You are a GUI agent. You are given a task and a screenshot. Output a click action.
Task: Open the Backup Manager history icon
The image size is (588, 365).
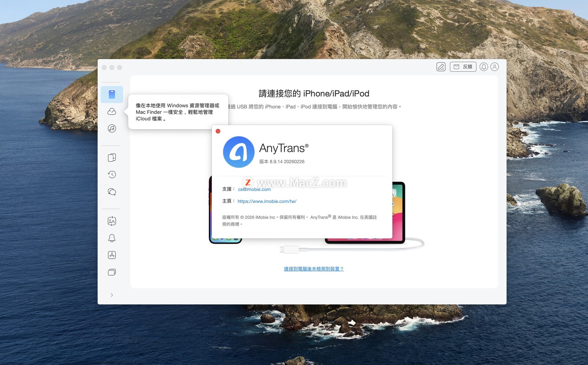click(112, 175)
